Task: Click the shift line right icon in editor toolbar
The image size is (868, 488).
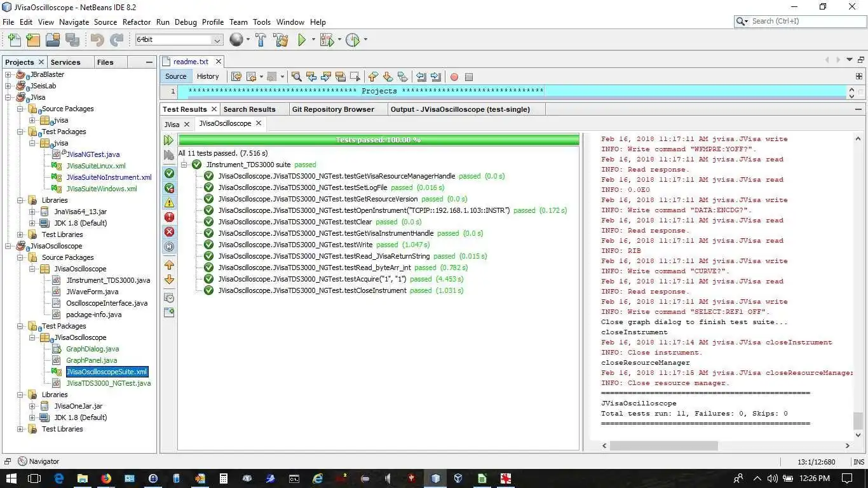Action: point(435,76)
